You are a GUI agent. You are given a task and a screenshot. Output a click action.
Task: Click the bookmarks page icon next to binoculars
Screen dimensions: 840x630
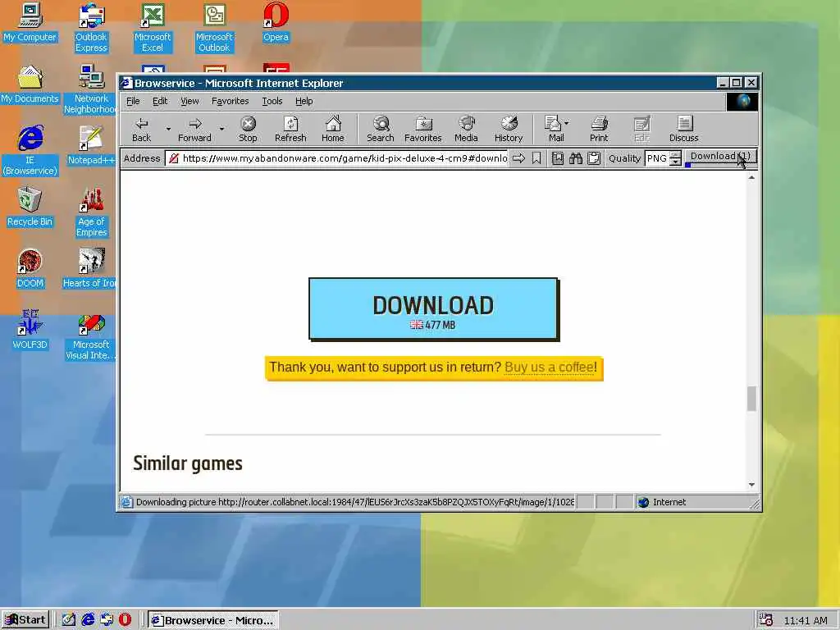(558, 158)
